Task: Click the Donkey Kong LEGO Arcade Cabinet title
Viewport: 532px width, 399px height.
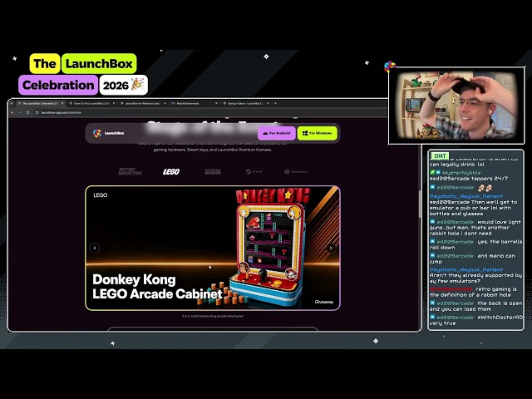Action: (x=157, y=286)
